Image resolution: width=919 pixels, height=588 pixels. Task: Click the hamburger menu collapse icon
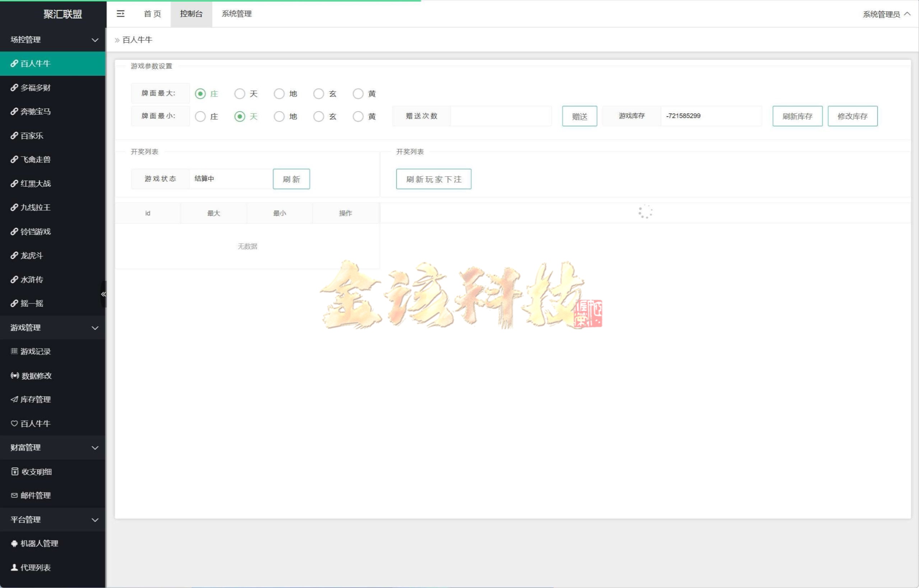pos(120,14)
